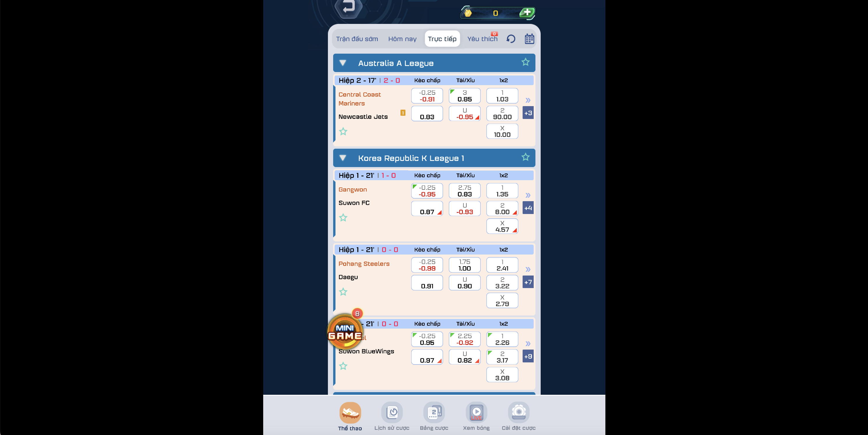The image size is (868, 435).
Task: Expand Korea Republic K League 1 section
Action: coord(343,158)
